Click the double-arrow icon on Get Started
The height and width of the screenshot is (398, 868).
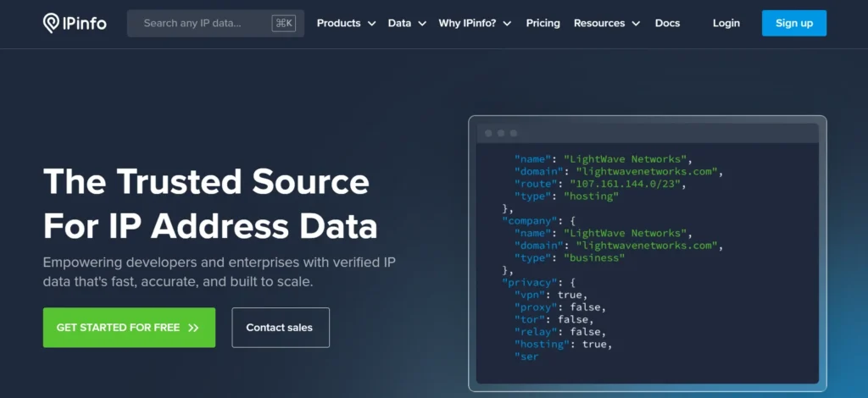click(193, 328)
